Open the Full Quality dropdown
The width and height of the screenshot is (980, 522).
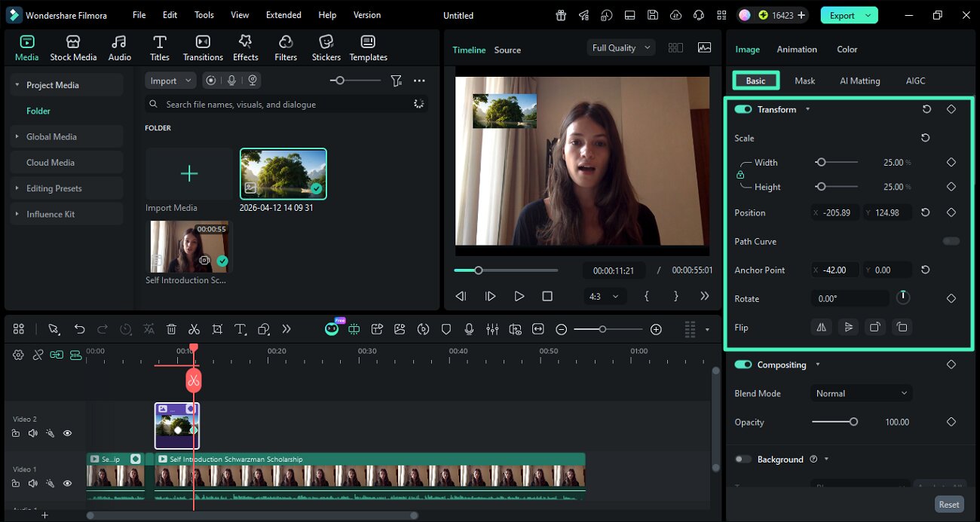(x=622, y=47)
